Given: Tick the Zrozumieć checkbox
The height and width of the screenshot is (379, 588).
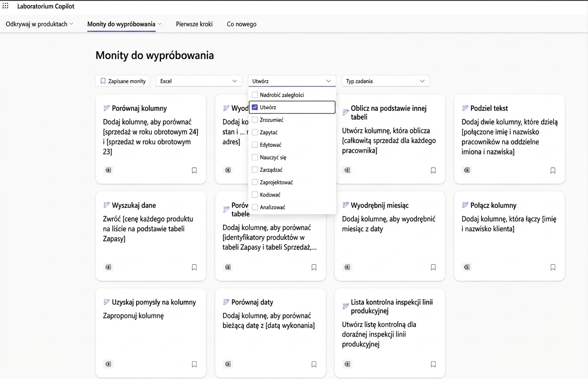Looking at the screenshot, I should [255, 120].
